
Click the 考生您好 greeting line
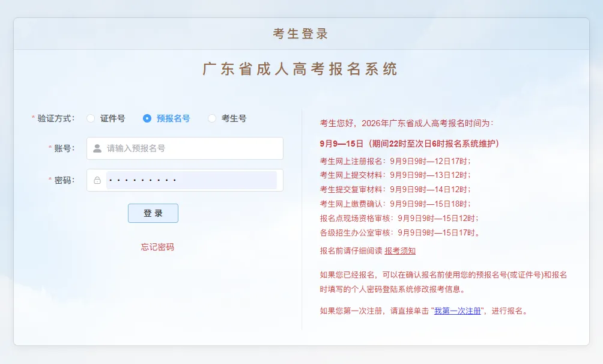coord(407,124)
